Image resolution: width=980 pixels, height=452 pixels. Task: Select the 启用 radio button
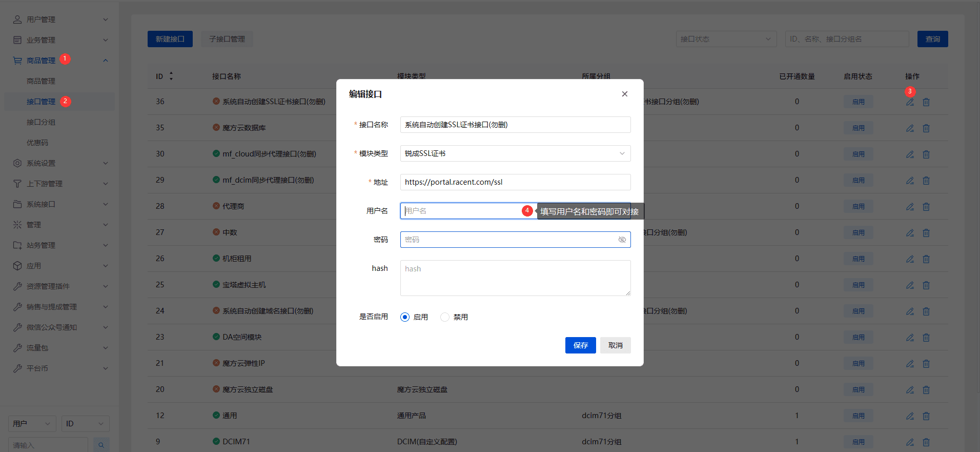pyautogui.click(x=405, y=317)
